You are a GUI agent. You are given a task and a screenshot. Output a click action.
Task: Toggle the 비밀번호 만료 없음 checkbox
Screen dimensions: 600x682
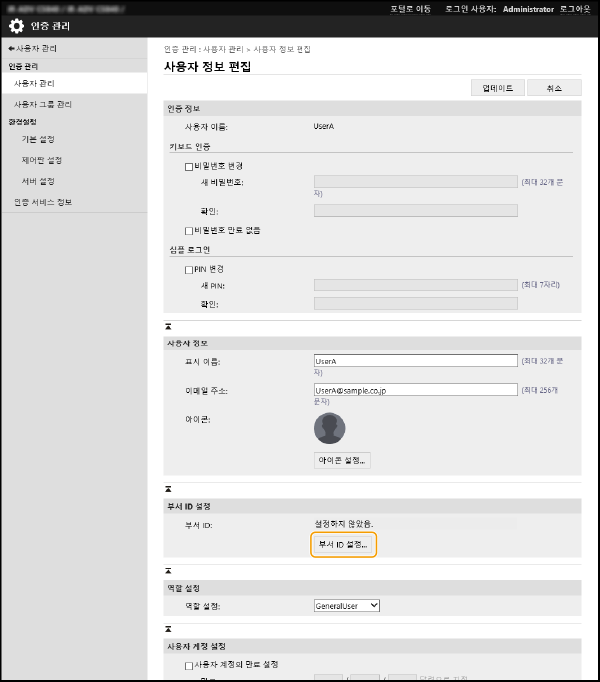point(188,230)
